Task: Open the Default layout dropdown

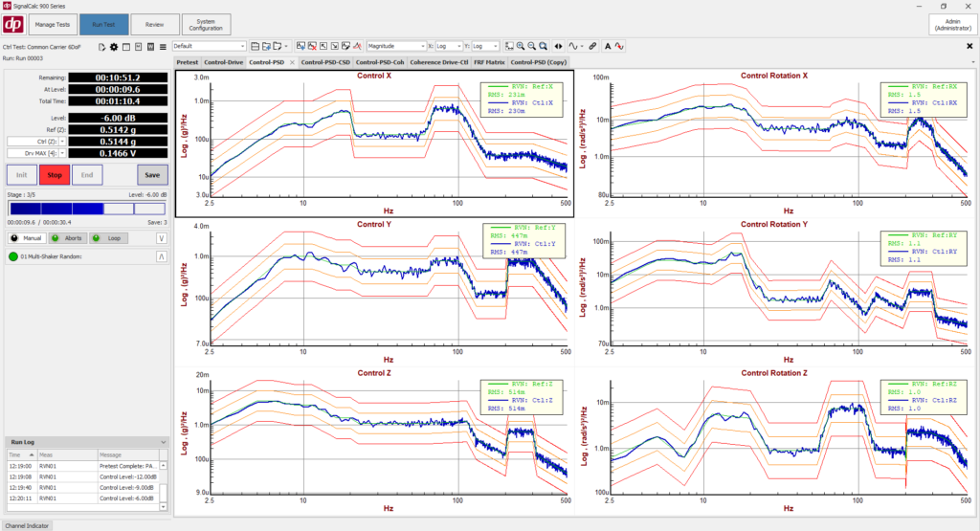Action: click(209, 46)
